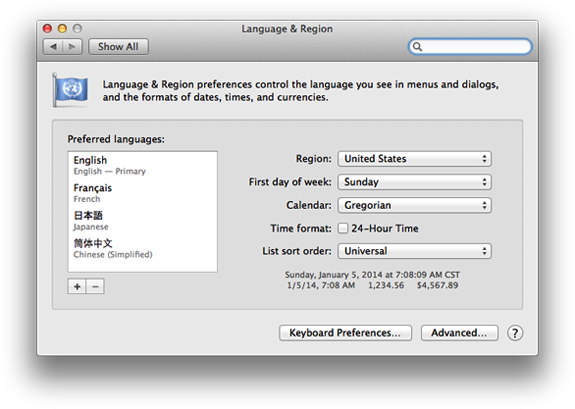Select Japanese in the preferred languages list
Image resolution: width=575 pixels, height=409 pixels.
click(143, 221)
